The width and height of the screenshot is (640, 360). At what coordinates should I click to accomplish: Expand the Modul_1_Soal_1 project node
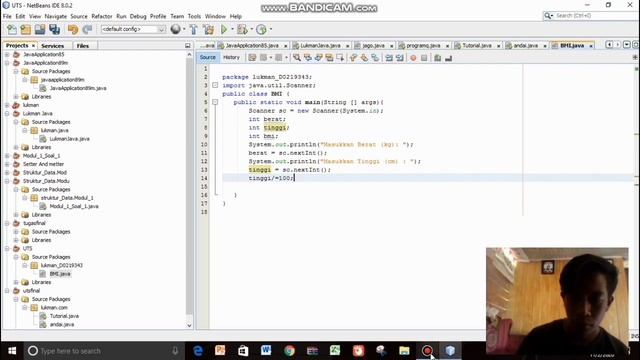pos(7,156)
